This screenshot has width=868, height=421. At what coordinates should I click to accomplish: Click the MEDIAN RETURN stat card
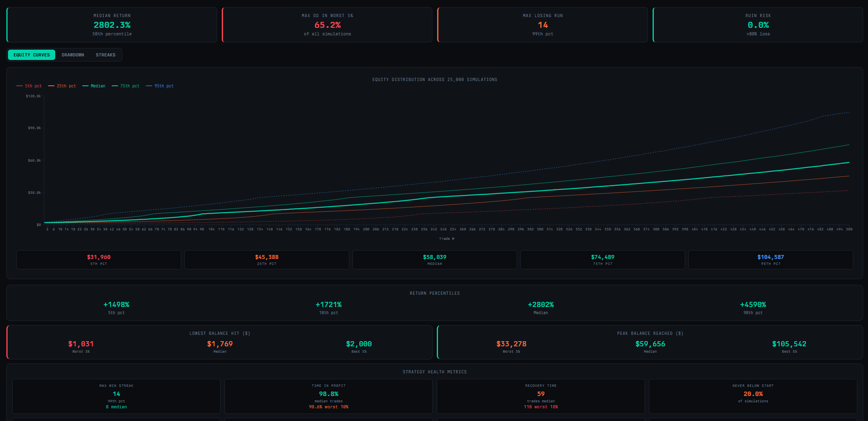[x=112, y=25]
